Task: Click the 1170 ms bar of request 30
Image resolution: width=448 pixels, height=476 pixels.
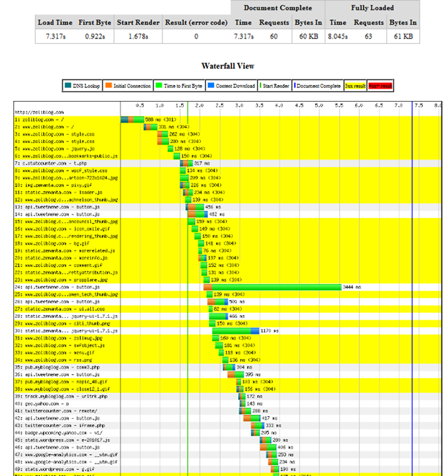Action: click(x=235, y=331)
